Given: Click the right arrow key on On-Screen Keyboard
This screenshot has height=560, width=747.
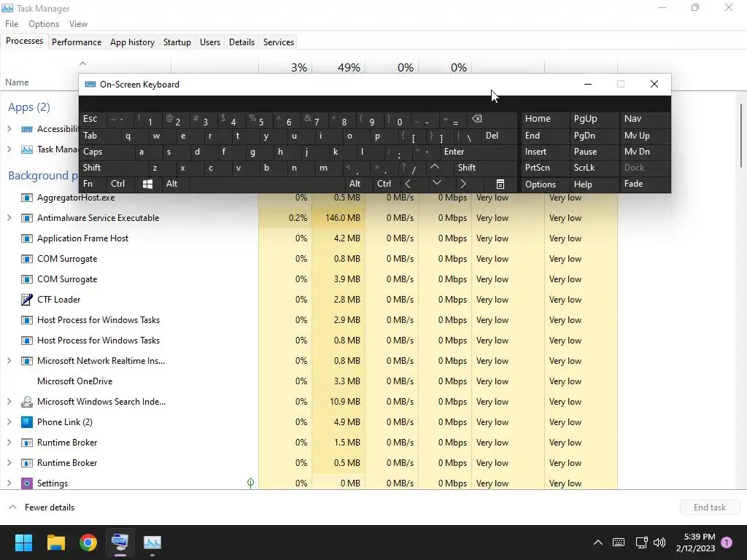Looking at the screenshot, I should tap(463, 184).
